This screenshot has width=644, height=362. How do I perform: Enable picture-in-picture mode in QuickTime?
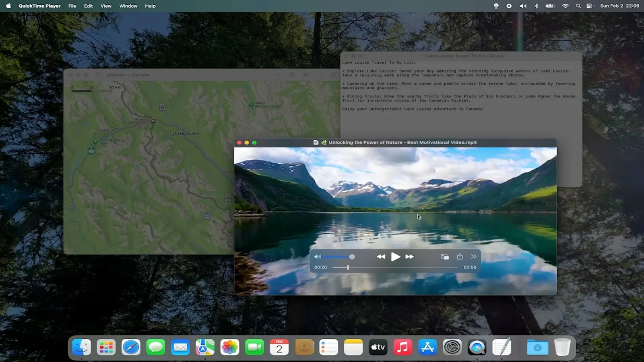445,257
